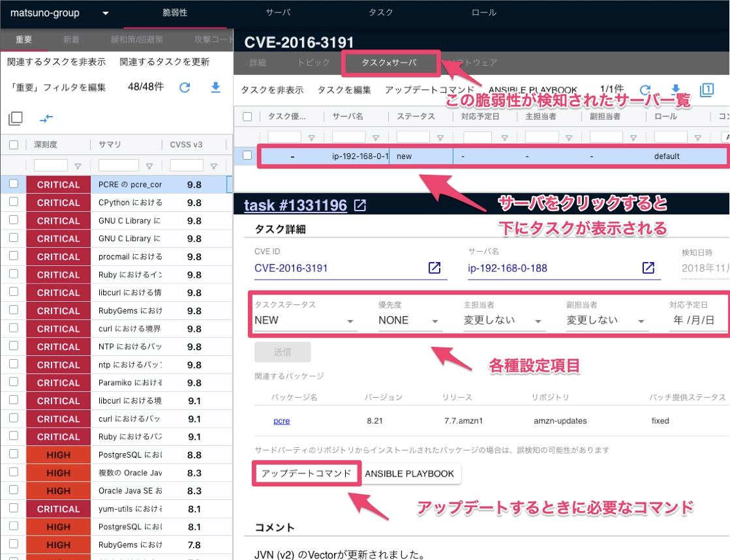Tick the checkbox on the PCRE CRITICAL row
The width and height of the screenshot is (730, 560).
pyautogui.click(x=13, y=184)
